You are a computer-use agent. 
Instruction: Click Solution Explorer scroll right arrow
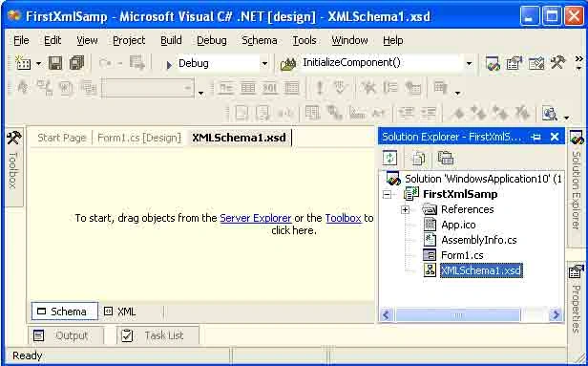point(556,314)
